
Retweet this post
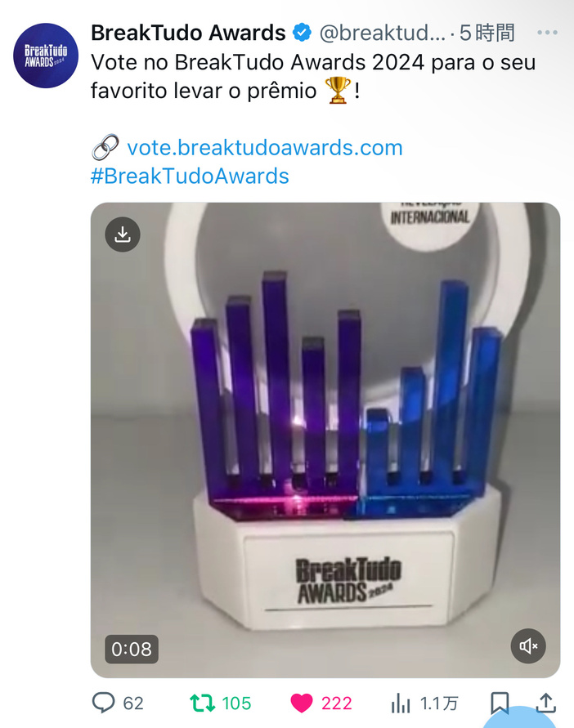[x=203, y=703]
